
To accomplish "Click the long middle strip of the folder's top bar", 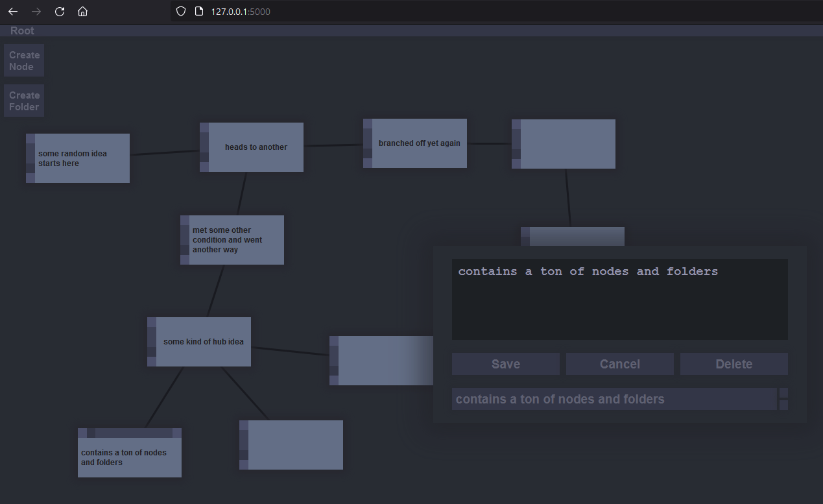I will (x=134, y=433).
